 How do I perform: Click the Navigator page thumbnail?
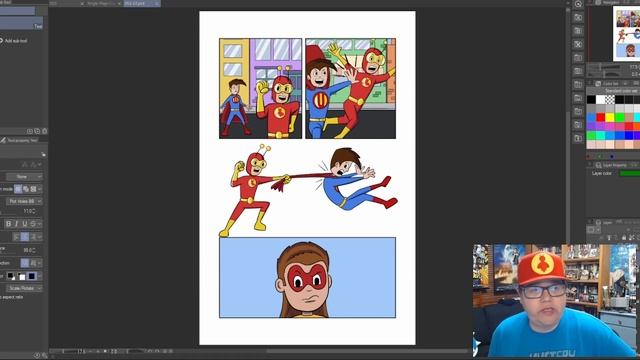(x=627, y=34)
